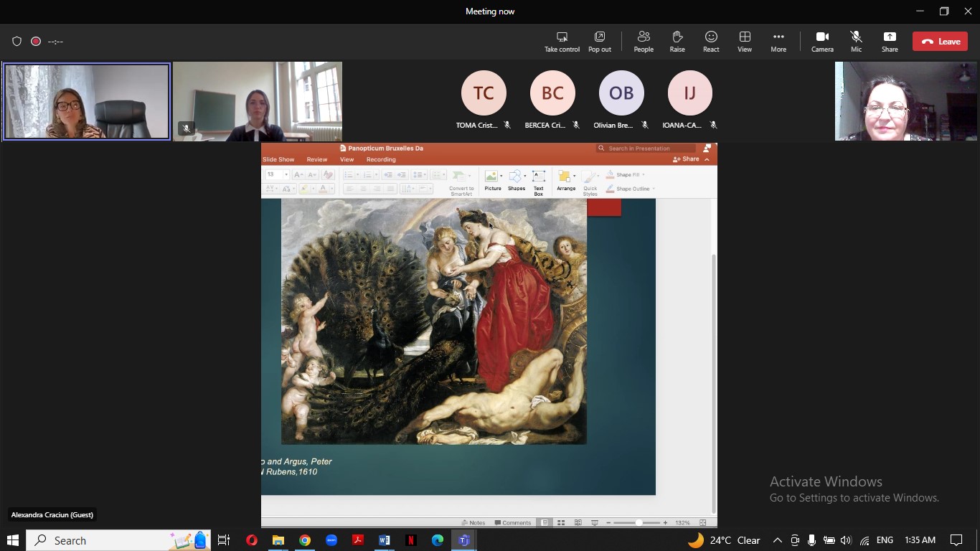Click the fit slide to window icon
980x551 pixels.
click(x=703, y=523)
